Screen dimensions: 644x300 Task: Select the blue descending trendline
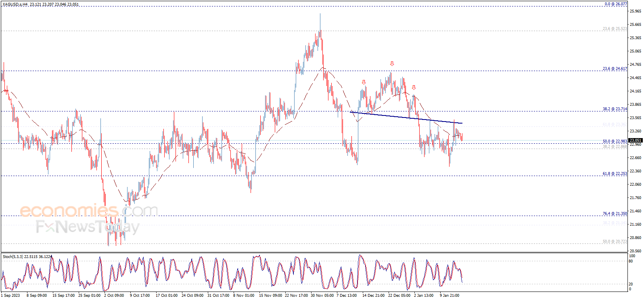pos(406,117)
